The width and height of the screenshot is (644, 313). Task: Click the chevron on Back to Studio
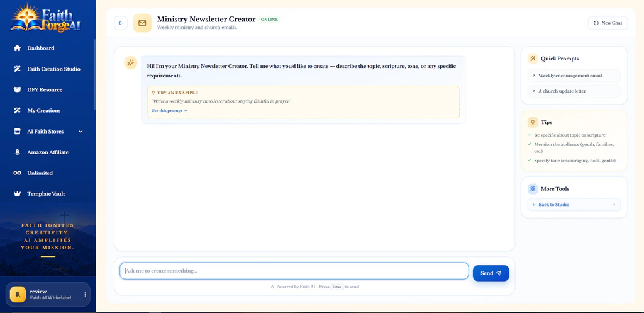click(614, 205)
